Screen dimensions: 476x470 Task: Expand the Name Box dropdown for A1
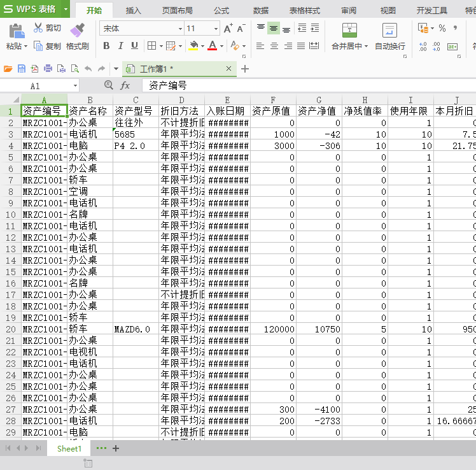pos(75,85)
